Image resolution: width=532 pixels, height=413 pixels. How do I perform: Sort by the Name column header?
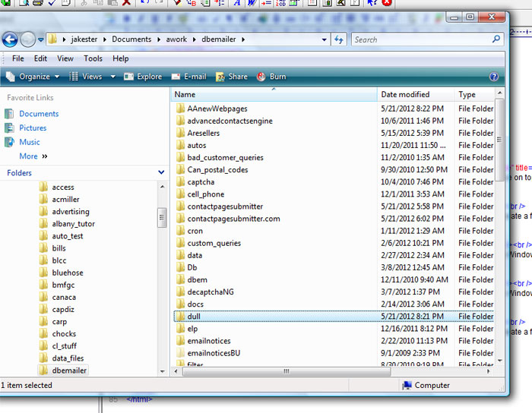click(274, 95)
